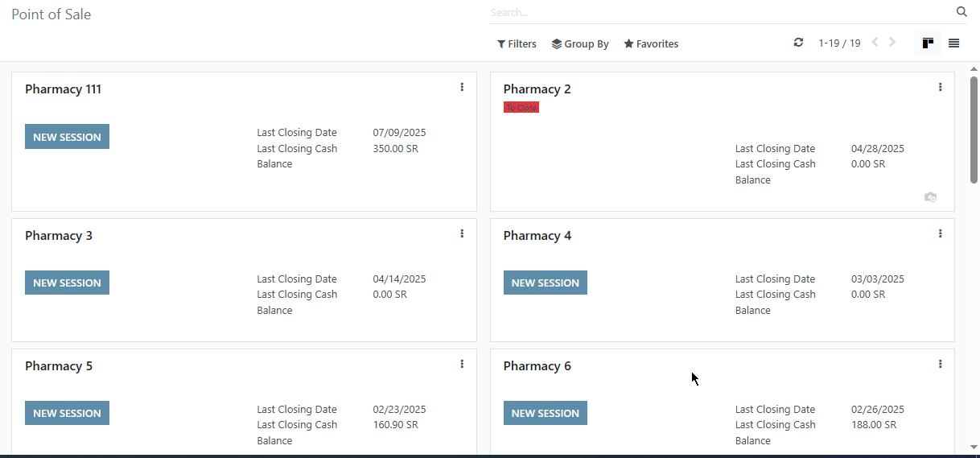This screenshot has height=458, width=980.
Task: Expand the Group By dropdown
Action: coord(580,44)
